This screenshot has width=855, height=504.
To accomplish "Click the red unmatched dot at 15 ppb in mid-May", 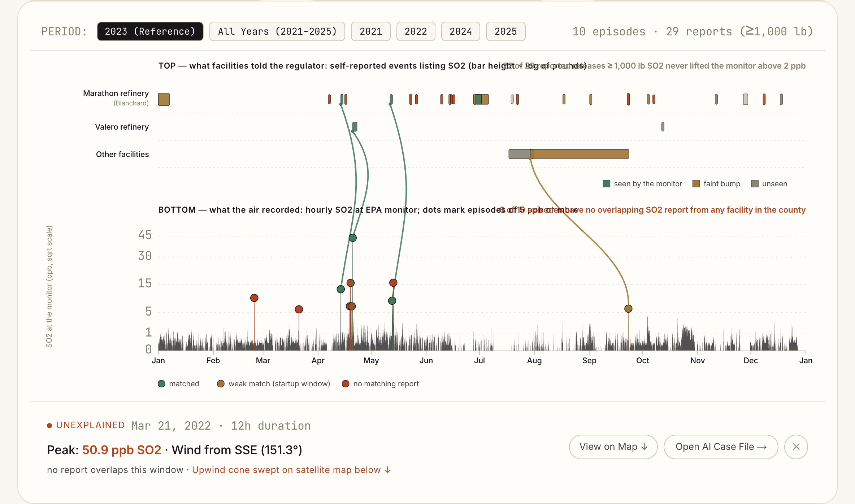I will 393,283.
